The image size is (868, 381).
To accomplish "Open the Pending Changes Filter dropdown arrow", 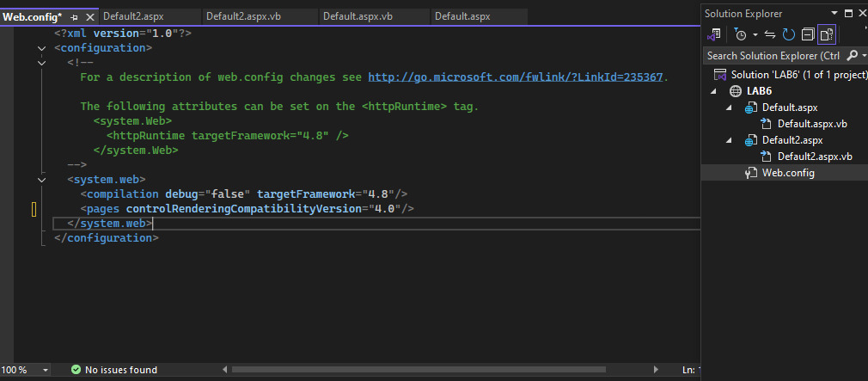I will tap(755, 35).
